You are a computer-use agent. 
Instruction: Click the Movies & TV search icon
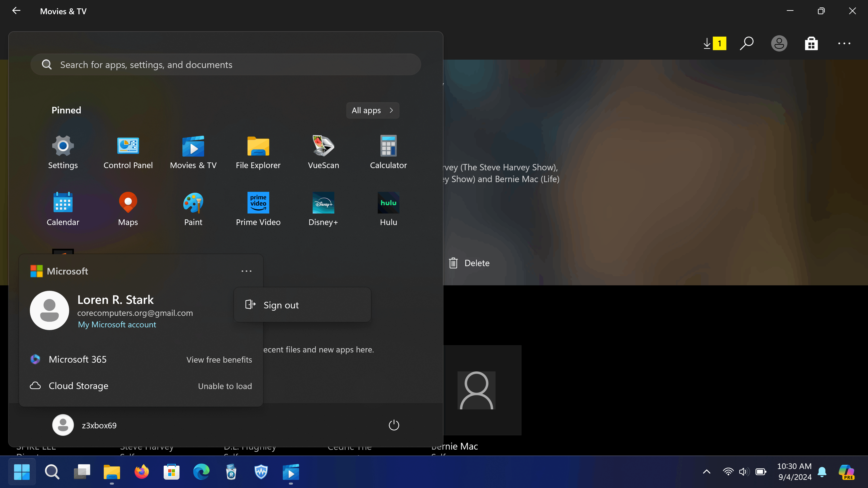746,43
